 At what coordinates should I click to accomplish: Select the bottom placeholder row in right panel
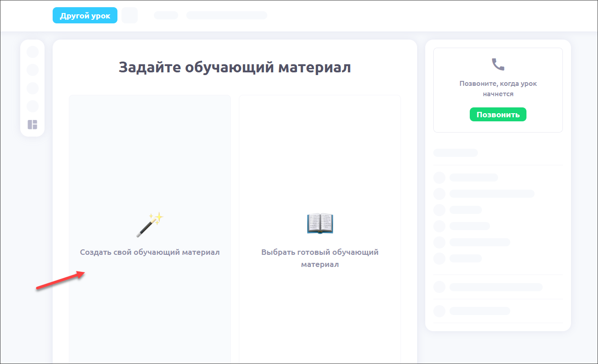point(480,311)
